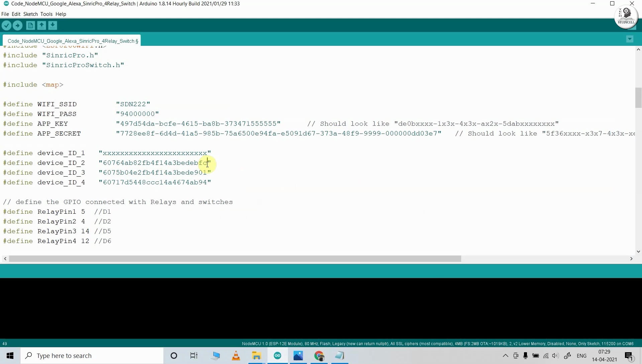Click the taskbar search box
The image size is (642, 364).
(92, 356)
